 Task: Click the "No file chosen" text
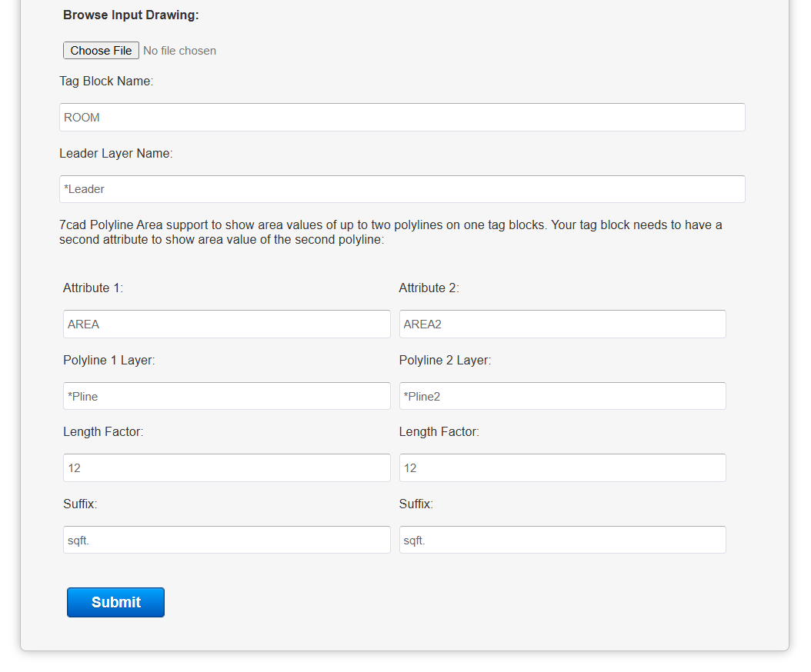click(179, 51)
